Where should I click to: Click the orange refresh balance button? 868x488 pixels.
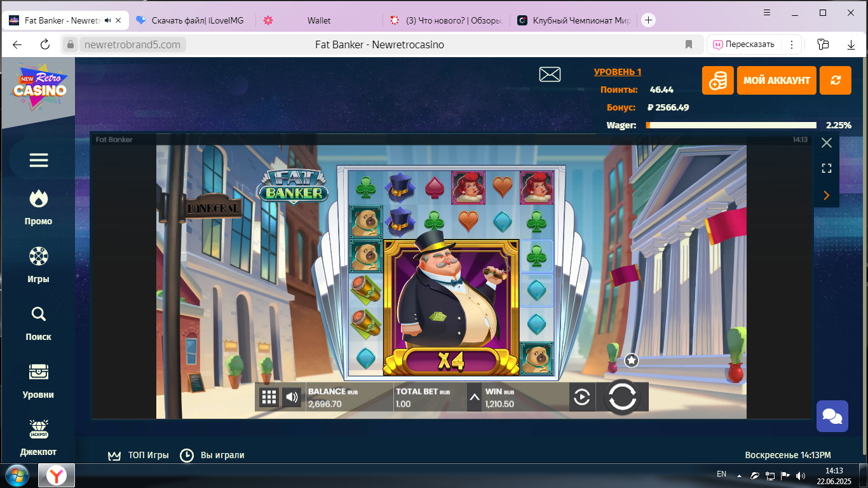[x=836, y=81]
